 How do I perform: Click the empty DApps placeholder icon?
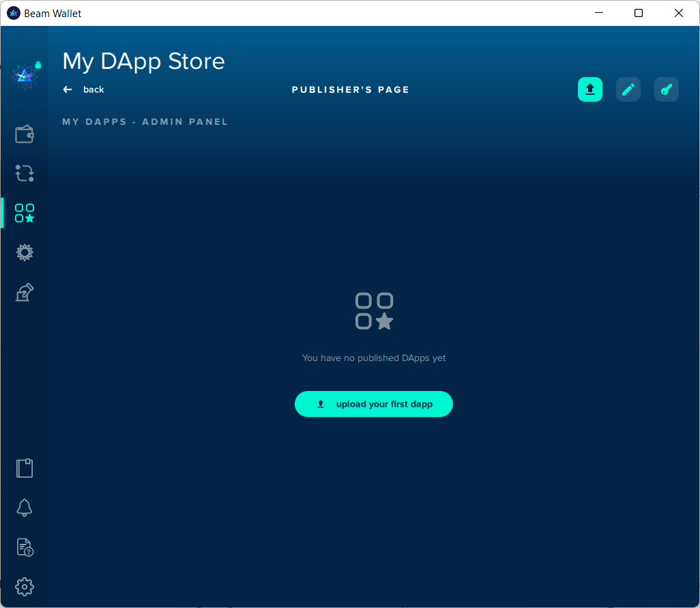(374, 311)
